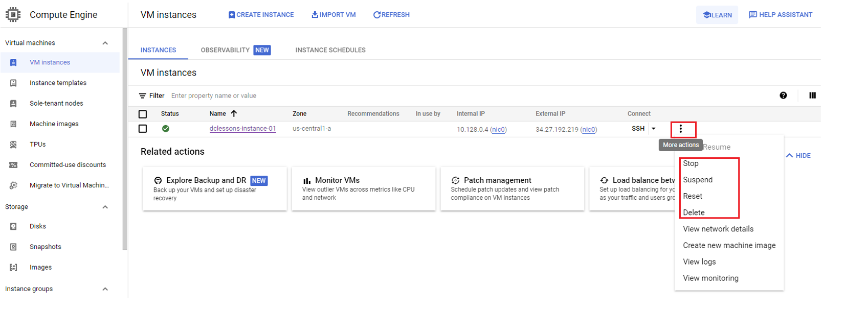Click the Sole-tenant nodes sidebar icon
The height and width of the screenshot is (333, 868).
(13, 103)
